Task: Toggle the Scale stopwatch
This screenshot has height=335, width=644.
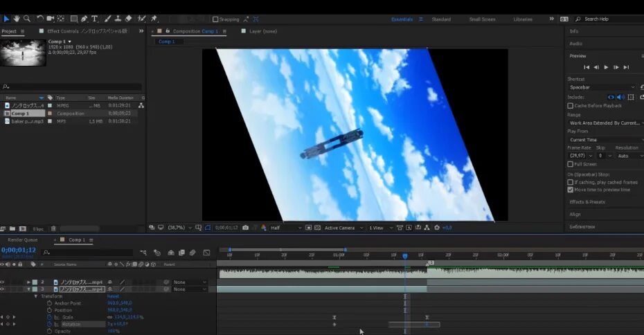Action: [x=49, y=317]
